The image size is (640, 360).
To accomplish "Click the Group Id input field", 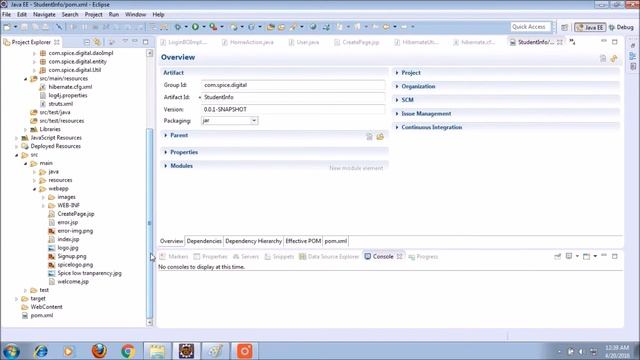I will point(293,85).
